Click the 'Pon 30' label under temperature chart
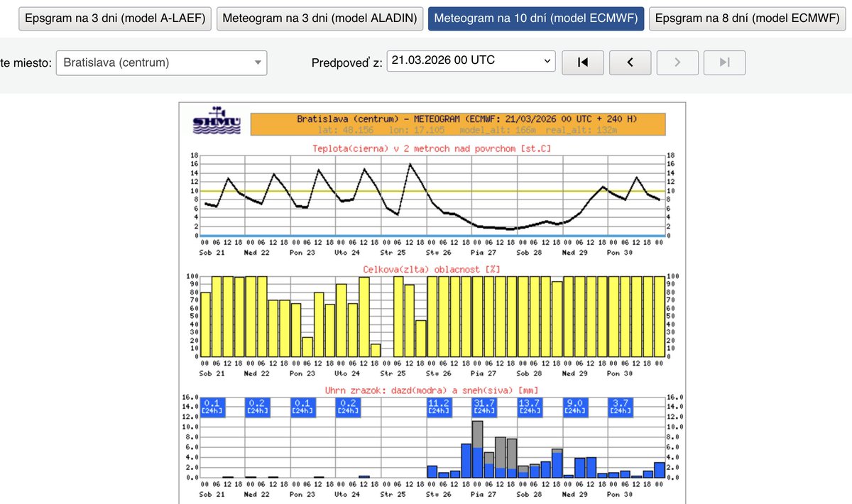The image size is (852, 504). click(619, 252)
